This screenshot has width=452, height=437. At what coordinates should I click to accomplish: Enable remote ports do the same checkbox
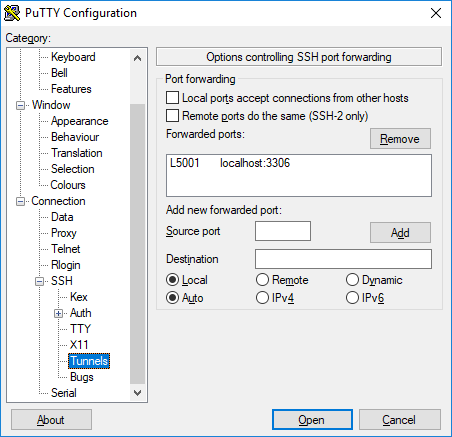point(172,116)
